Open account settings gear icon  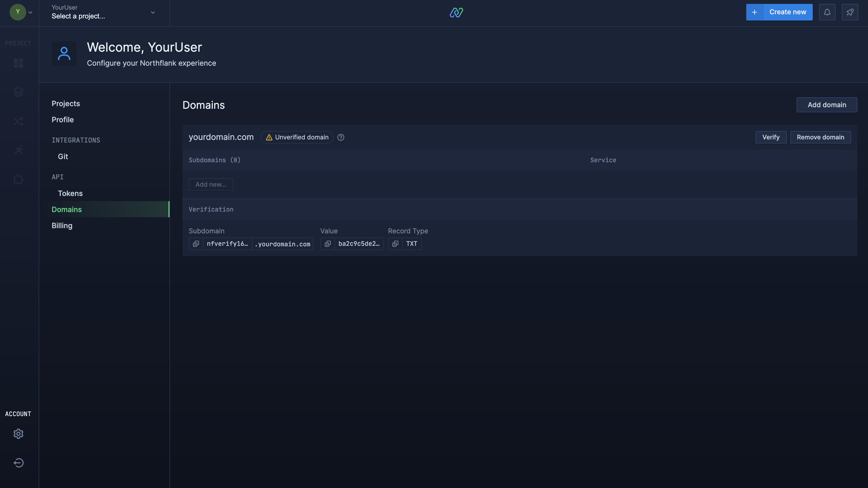coord(18,434)
